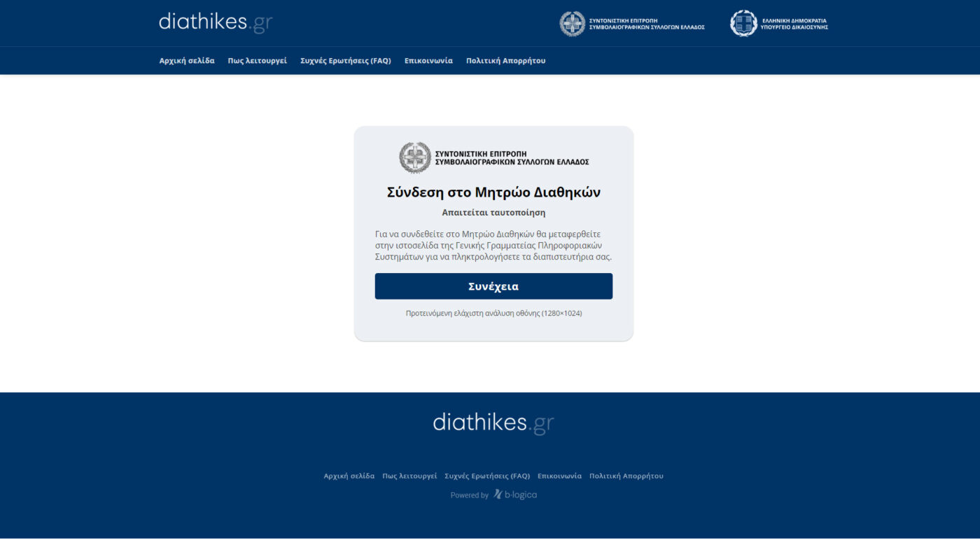The image size is (980, 539).
Task: Click the Συνέχεια button
Action: pos(493,286)
